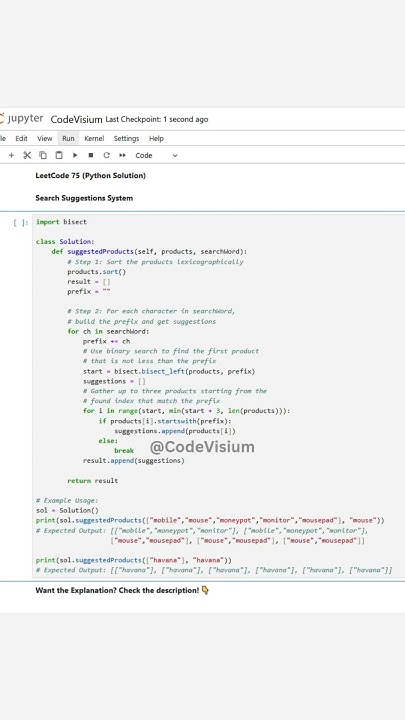This screenshot has width=405, height=720.
Task: Interrupt the kernel stop icon
Action: pyautogui.click(x=90, y=156)
